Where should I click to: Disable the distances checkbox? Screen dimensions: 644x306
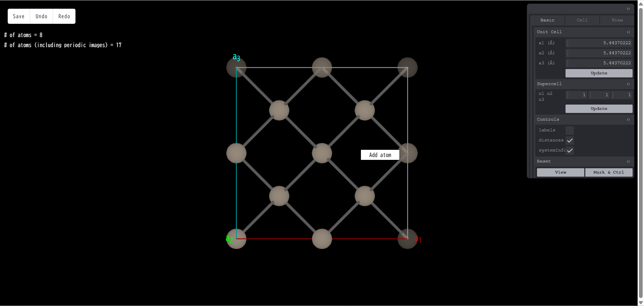tap(569, 140)
